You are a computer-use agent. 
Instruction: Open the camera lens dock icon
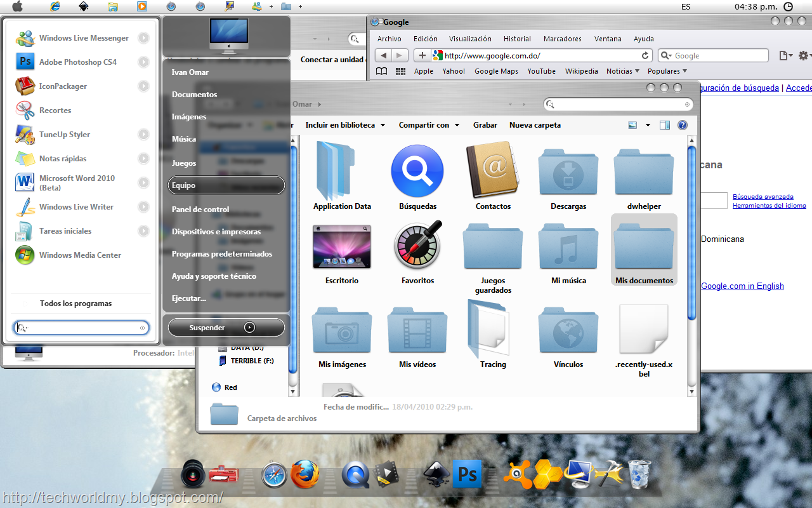tap(192, 474)
